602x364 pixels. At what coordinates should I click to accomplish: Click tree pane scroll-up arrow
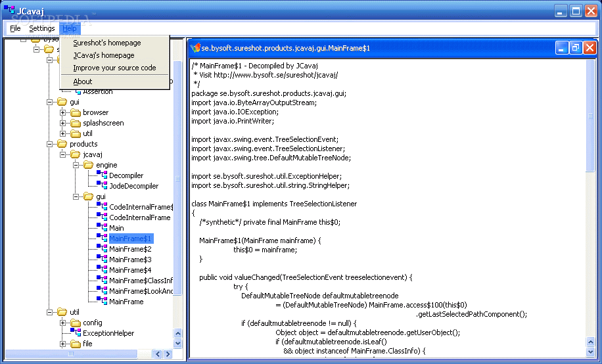coord(177,333)
